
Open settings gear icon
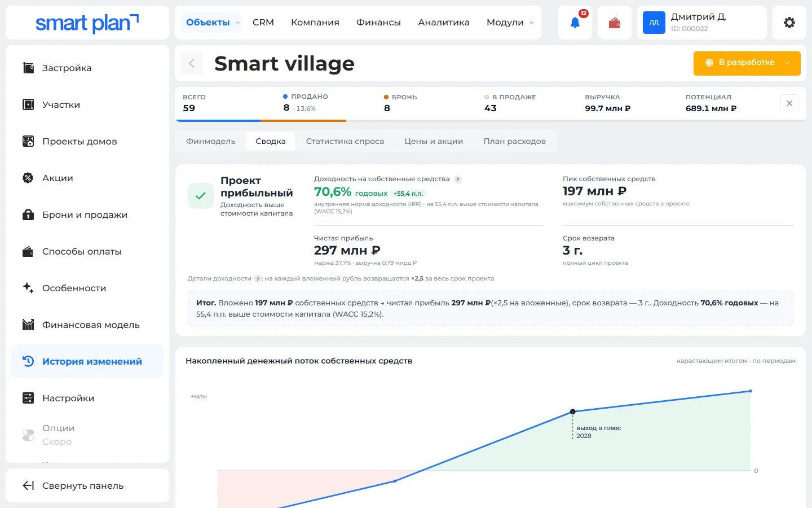789,23
